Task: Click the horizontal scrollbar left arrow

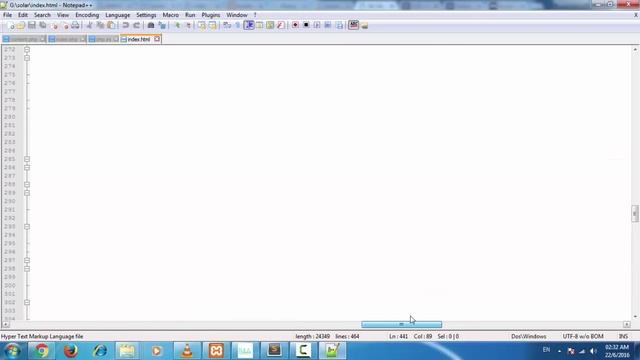Action: [6, 324]
